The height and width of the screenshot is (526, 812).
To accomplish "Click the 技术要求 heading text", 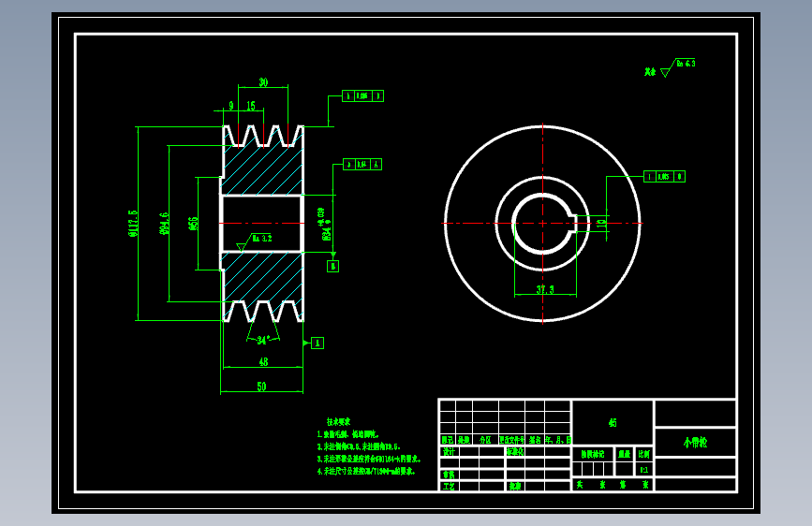I will click(338, 422).
